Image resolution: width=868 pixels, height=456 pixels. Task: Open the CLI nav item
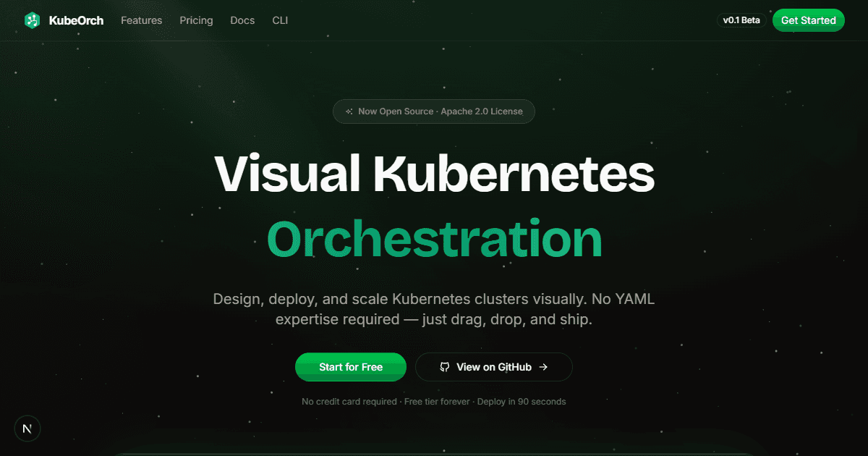pyautogui.click(x=280, y=20)
